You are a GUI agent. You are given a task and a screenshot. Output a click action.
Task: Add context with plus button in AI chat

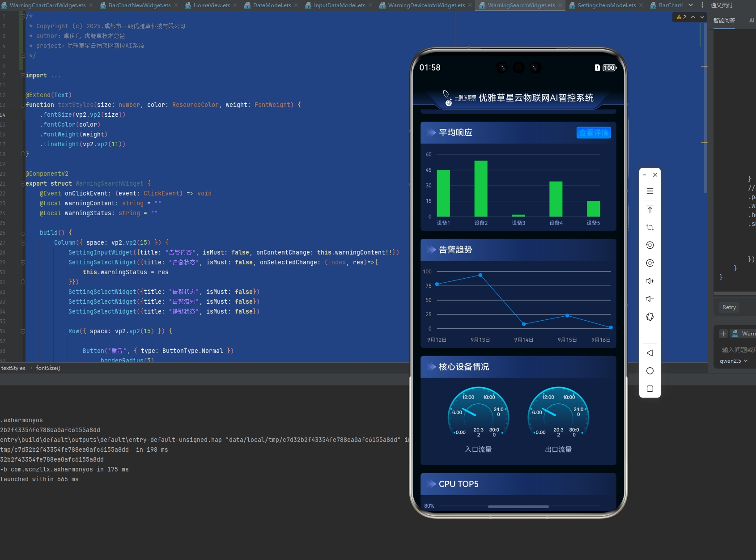723,334
